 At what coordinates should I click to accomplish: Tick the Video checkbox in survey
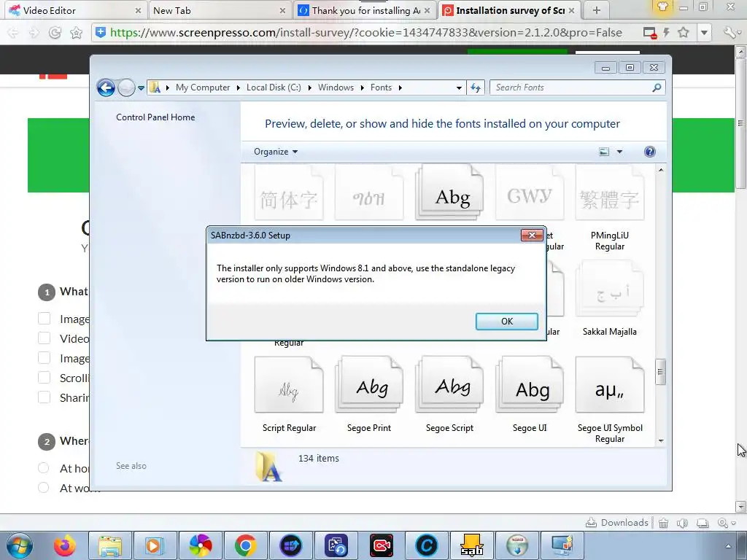[x=44, y=338]
